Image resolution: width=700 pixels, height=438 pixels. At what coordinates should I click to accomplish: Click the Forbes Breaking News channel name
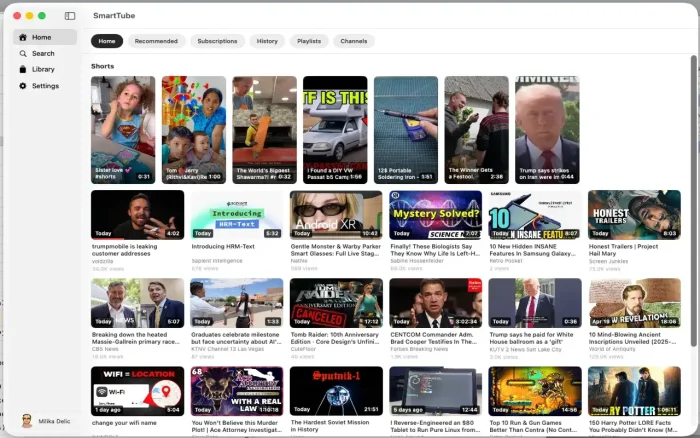click(x=419, y=349)
